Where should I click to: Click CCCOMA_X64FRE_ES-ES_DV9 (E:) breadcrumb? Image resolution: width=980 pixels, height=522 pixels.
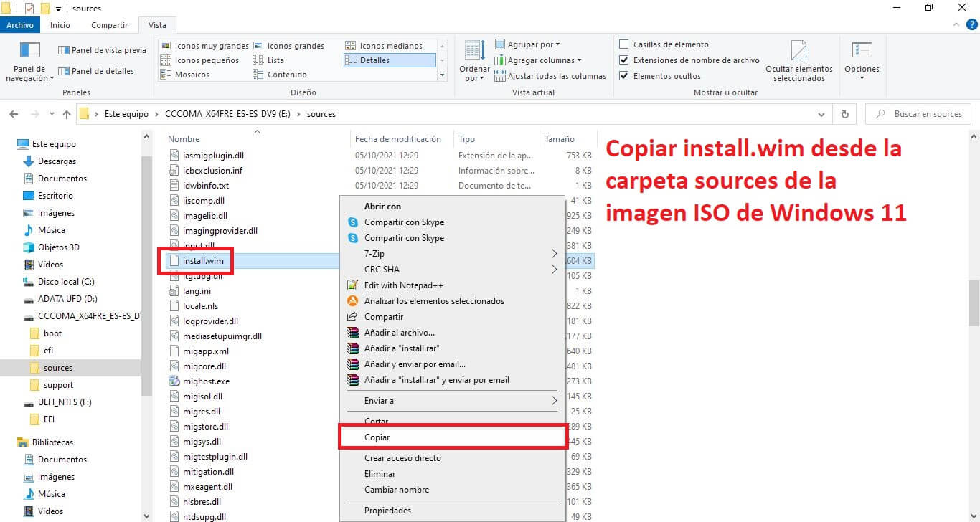pyautogui.click(x=228, y=114)
